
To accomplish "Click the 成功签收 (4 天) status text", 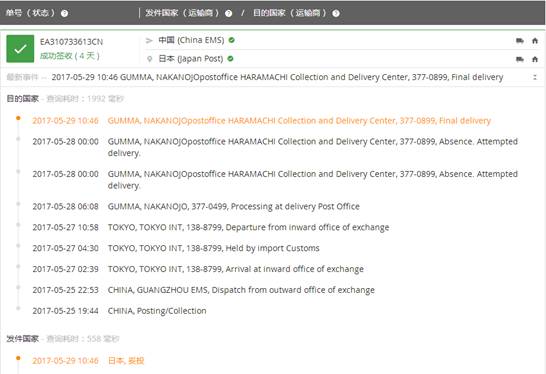I will (x=70, y=56).
